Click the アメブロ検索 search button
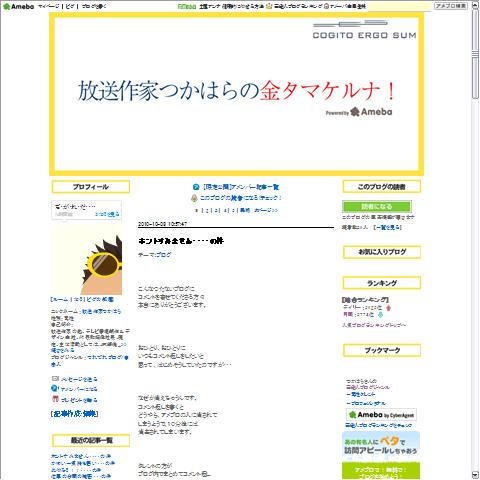Viewport: 480px width, 480px height. click(x=451, y=6)
